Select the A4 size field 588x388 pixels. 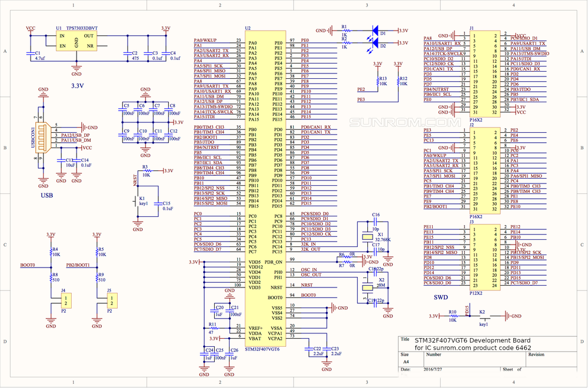click(x=406, y=362)
